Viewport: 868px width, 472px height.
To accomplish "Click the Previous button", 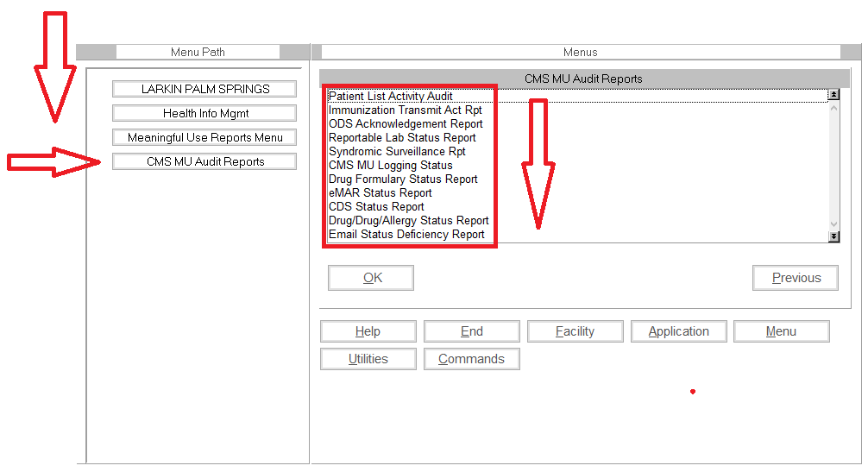I will click(796, 278).
